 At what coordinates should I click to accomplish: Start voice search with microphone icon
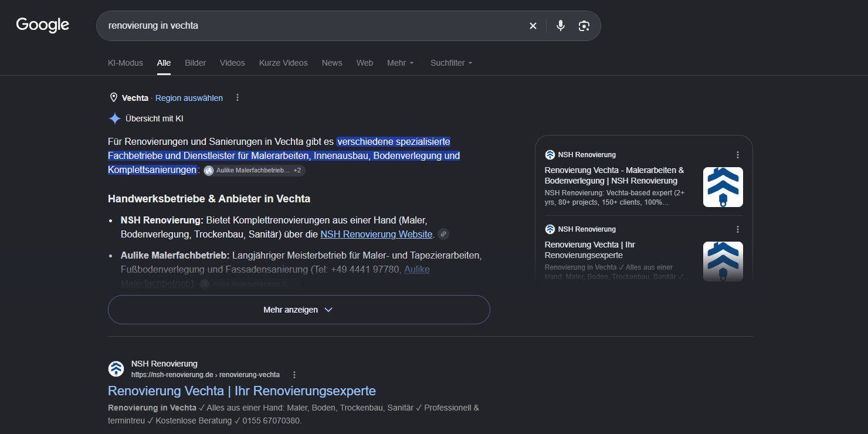[561, 26]
